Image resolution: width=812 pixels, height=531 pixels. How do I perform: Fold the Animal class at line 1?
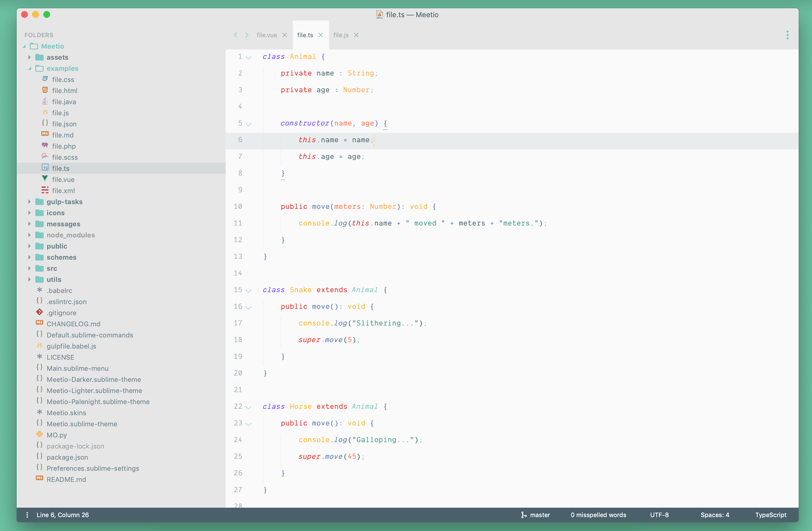pyautogui.click(x=249, y=57)
